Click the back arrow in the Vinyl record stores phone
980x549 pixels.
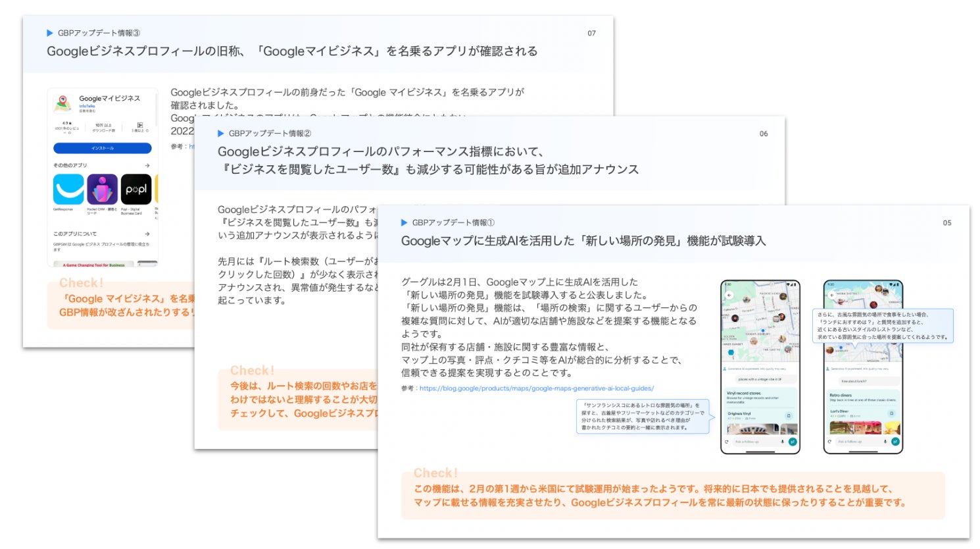(729, 295)
